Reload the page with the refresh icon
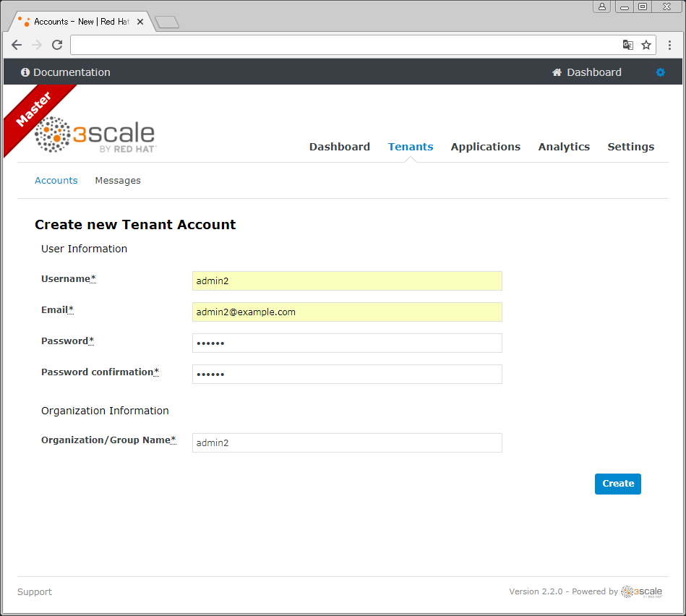Image resolution: width=686 pixels, height=616 pixels. [57, 45]
